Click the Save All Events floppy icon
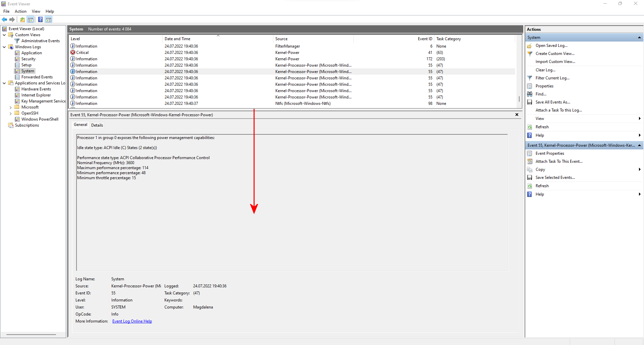The image size is (644, 345). [530, 102]
